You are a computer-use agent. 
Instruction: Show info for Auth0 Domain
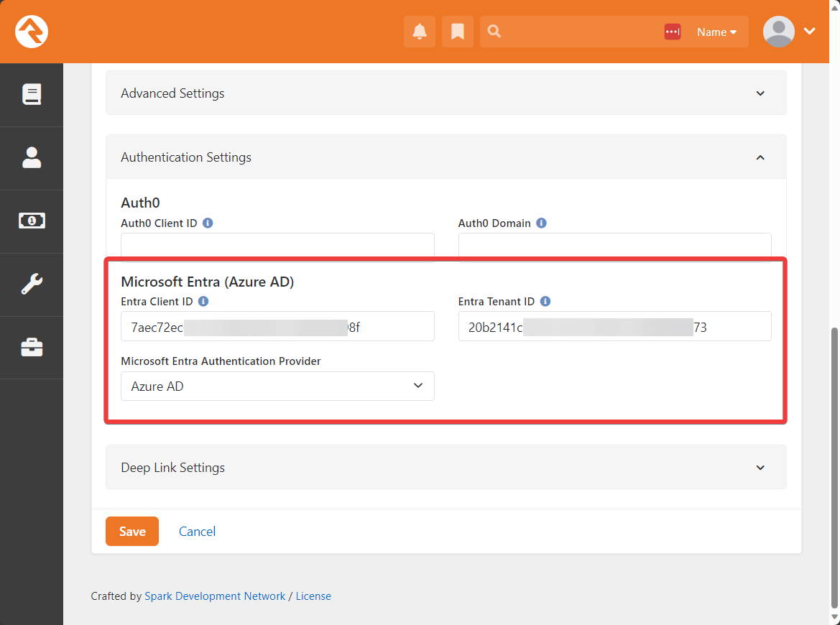coord(542,223)
